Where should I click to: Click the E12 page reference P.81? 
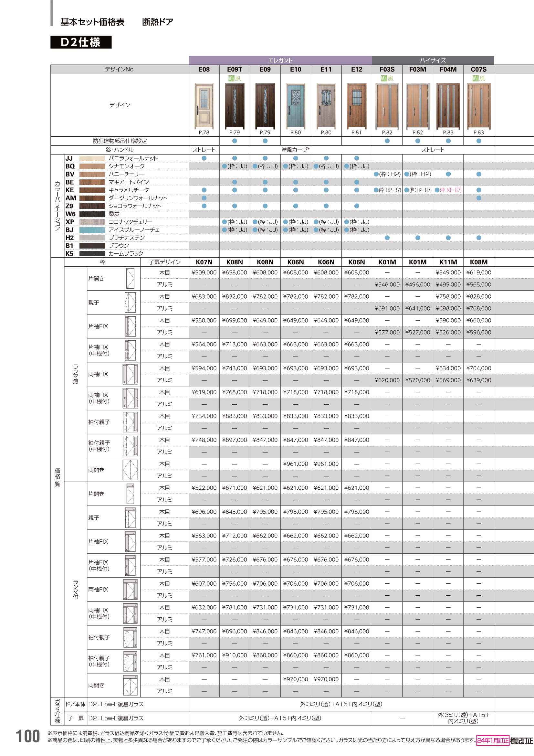click(x=357, y=133)
